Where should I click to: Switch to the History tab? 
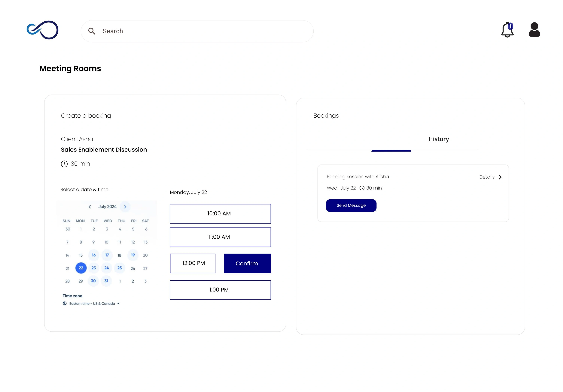click(x=438, y=139)
